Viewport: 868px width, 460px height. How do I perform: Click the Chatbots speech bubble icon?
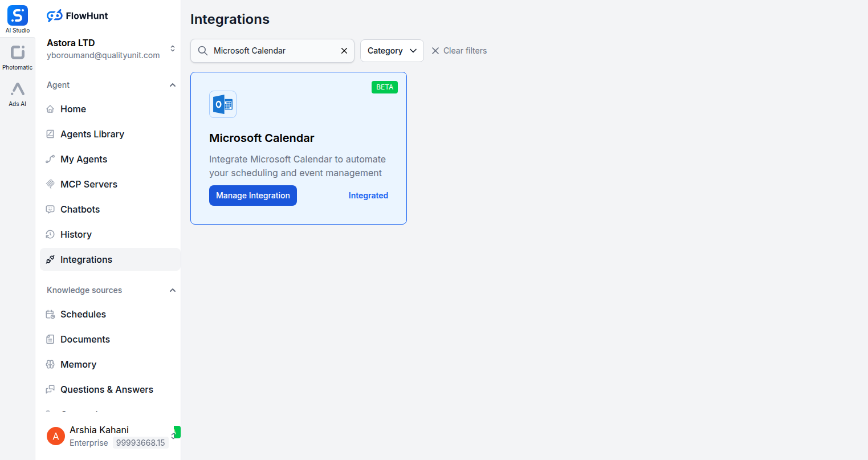[x=51, y=209]
